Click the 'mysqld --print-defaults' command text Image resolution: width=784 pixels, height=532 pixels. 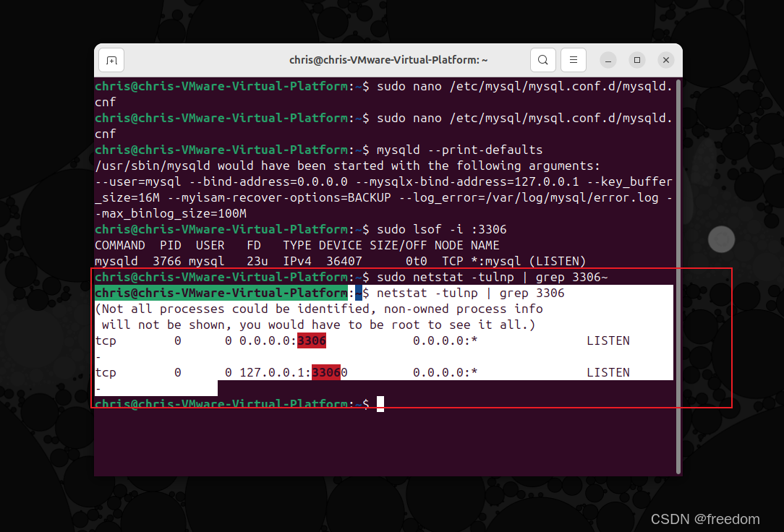point(459,150)
